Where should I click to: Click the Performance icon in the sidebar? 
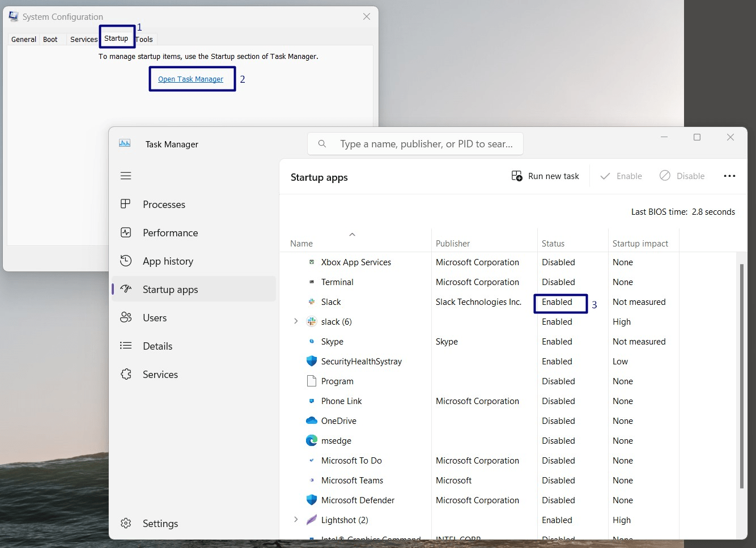pyautogui.click(x=126, y=232)
